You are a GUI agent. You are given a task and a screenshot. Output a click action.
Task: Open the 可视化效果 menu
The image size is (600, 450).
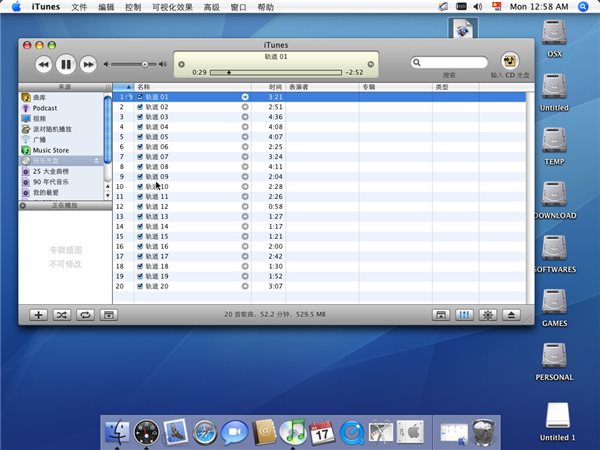point(173,7)
